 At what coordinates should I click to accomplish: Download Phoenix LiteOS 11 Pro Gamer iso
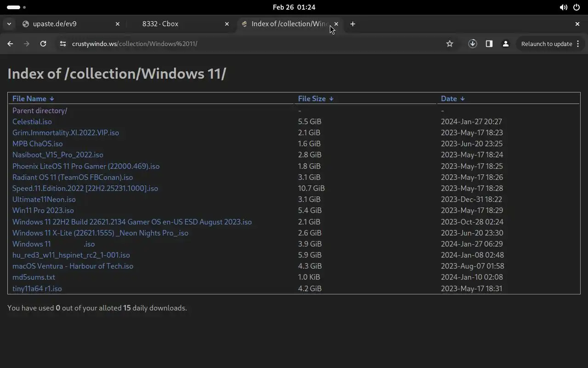click(x=86, y=166)
